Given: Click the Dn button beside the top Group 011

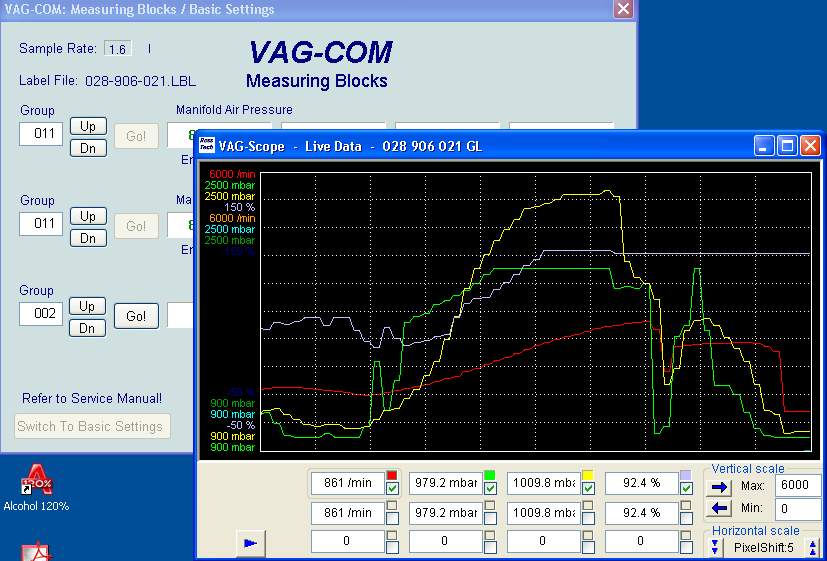Looking at the screenshot, I should click(x=88, y=148).
